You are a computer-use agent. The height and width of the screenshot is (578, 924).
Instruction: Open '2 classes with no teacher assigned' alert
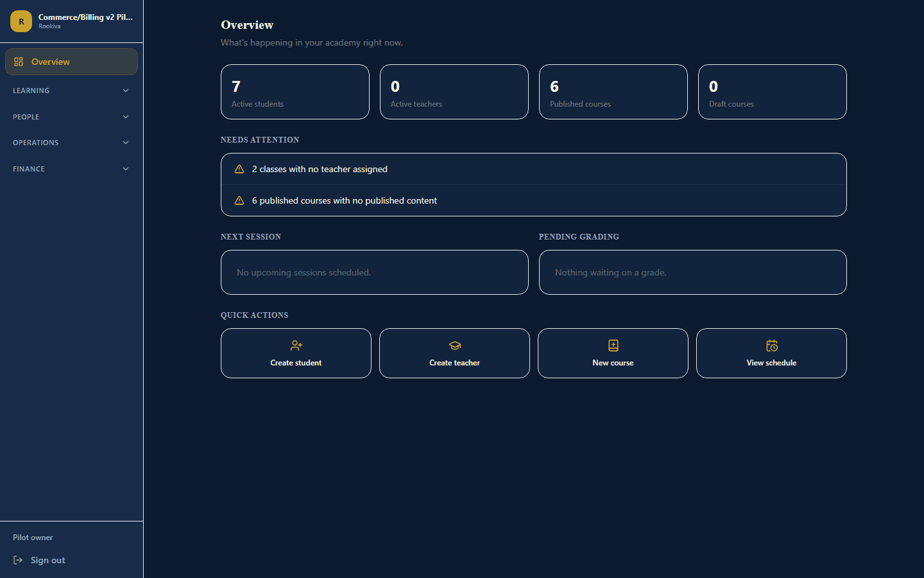[x=534, y=169]
